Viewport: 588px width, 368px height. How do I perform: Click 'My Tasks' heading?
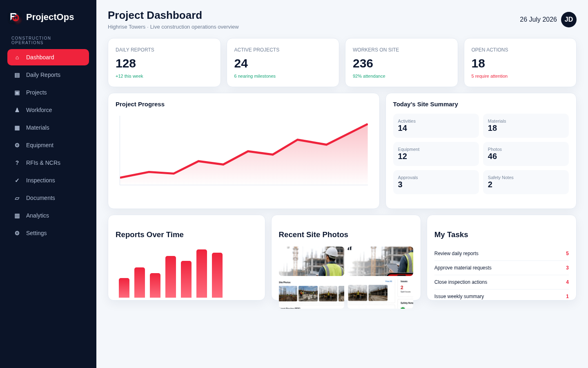pyautogui.click(x=451, y=235)
